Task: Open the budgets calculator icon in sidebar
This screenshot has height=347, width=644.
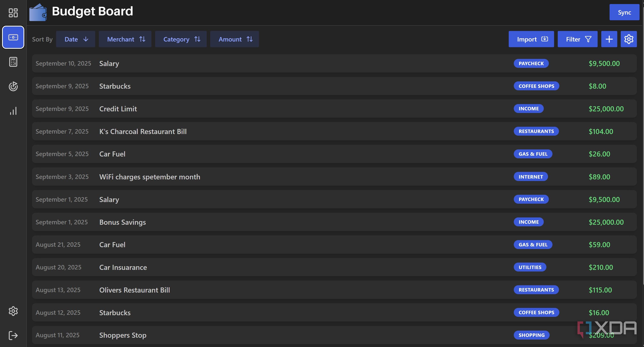Action: (13, 62)
